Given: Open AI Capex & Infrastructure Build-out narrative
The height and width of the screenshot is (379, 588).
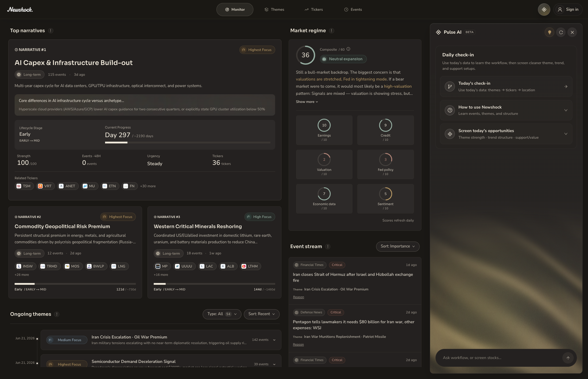Looking at the screenshot, I should tap(73, 63).
